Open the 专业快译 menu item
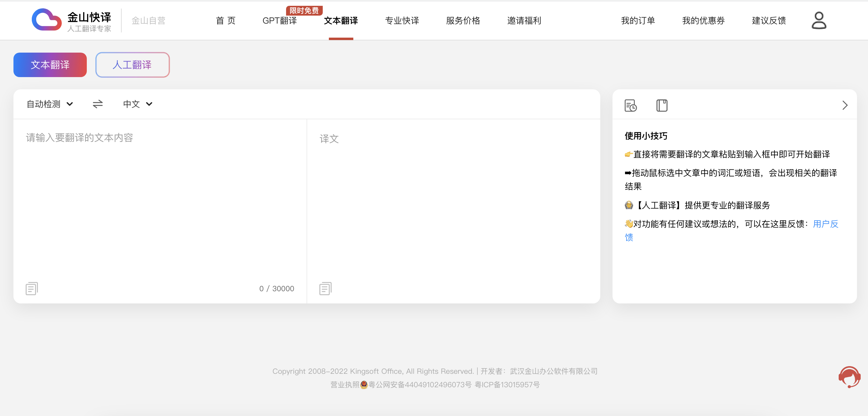This screenshot has width=868, height=416. pos(402,20)
